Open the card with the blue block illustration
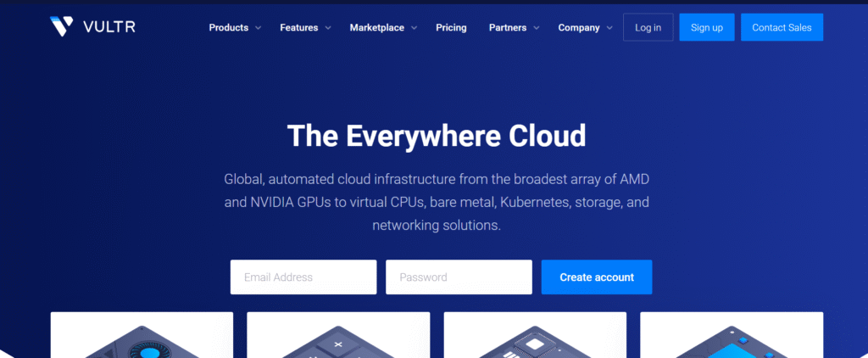 pyautogui.click(x=732, y=336)
